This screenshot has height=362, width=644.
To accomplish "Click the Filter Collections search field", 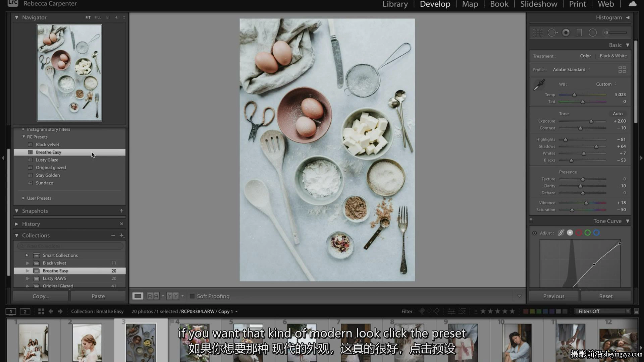I will pos(70,246).
